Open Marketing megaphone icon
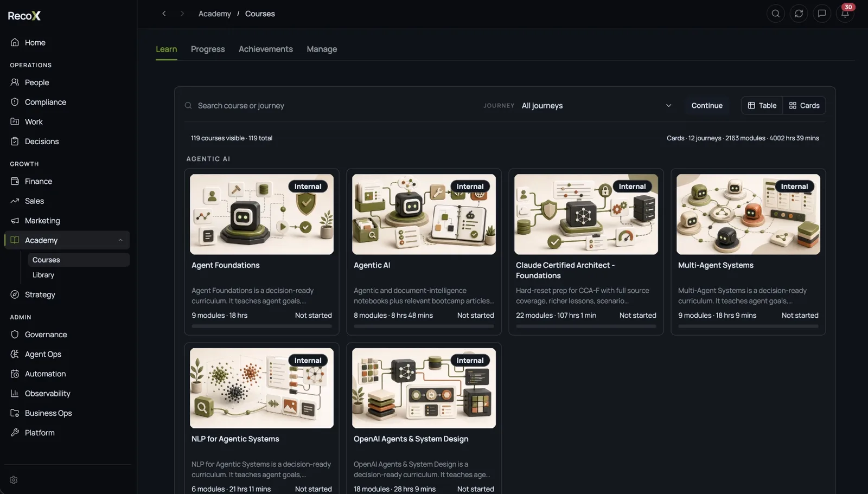The image size is (868, 494). (x=15, y=221)
